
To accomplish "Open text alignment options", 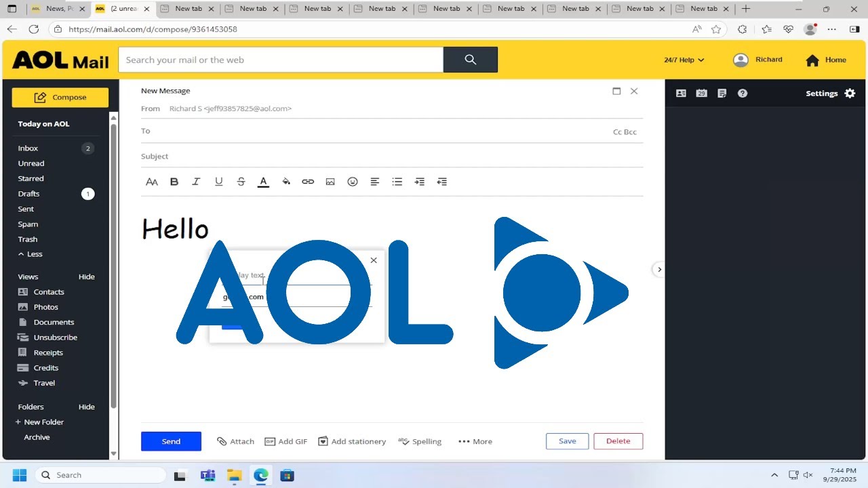I will point(374,182).
